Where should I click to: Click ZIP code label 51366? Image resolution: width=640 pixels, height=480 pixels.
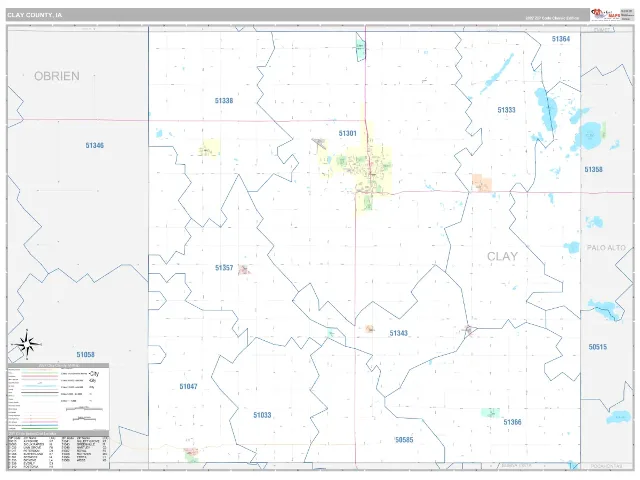point(512,422)
